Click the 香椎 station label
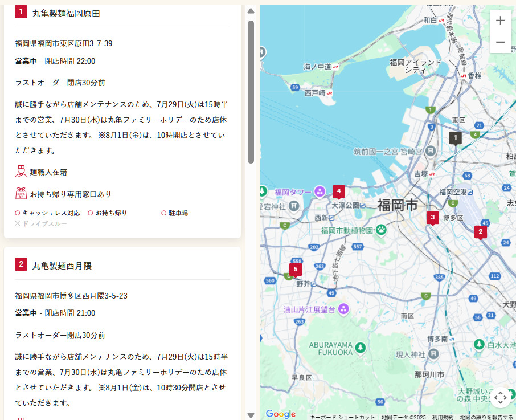The image size is (516, 420). 474,76
